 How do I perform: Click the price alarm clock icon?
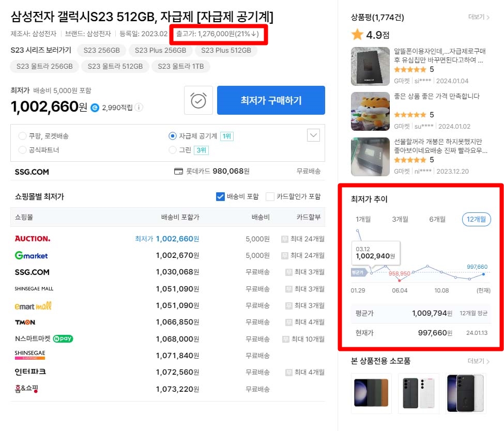(198, 100)
